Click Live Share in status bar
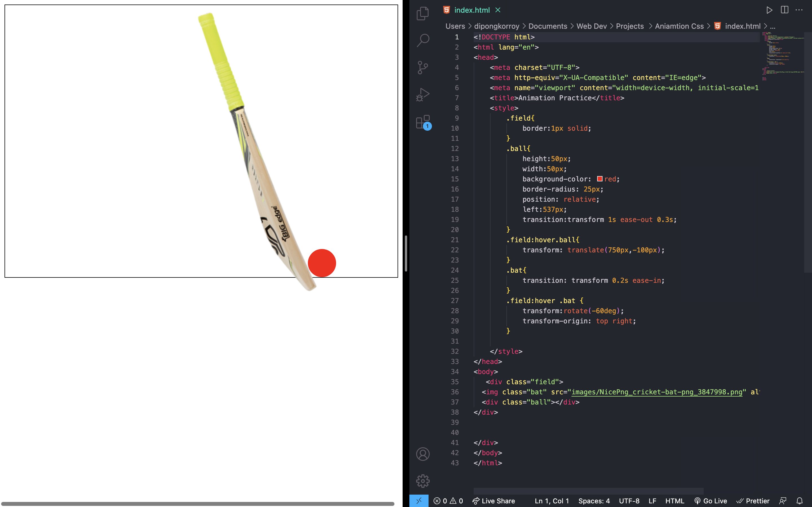Screen dimensions: 812x507 tap(494, 501)
